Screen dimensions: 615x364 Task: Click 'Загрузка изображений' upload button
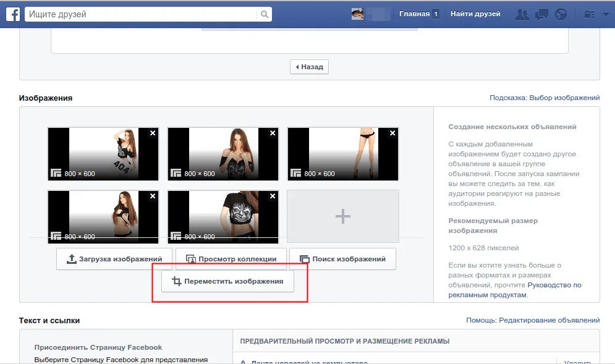tap(114, 259)
